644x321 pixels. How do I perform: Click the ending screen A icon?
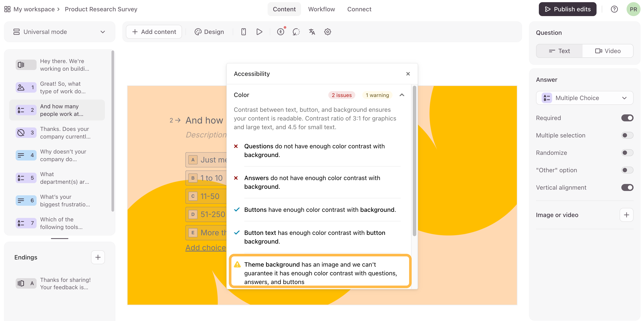click(26, 283)
